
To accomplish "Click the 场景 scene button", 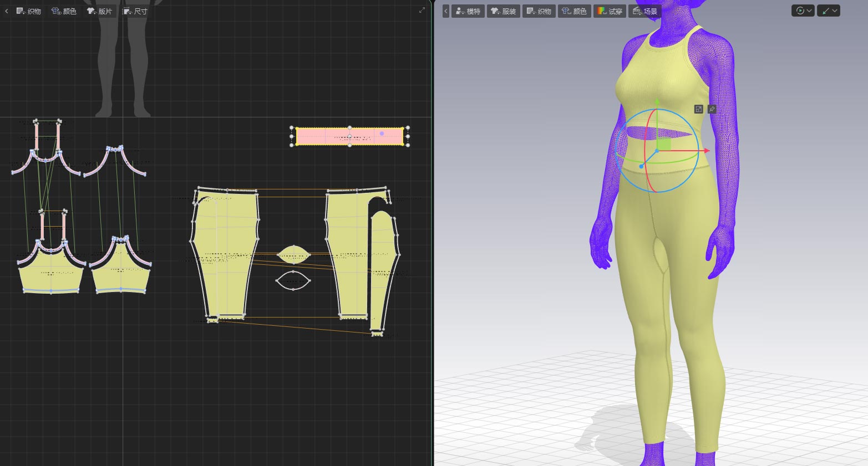I will 645,11.
